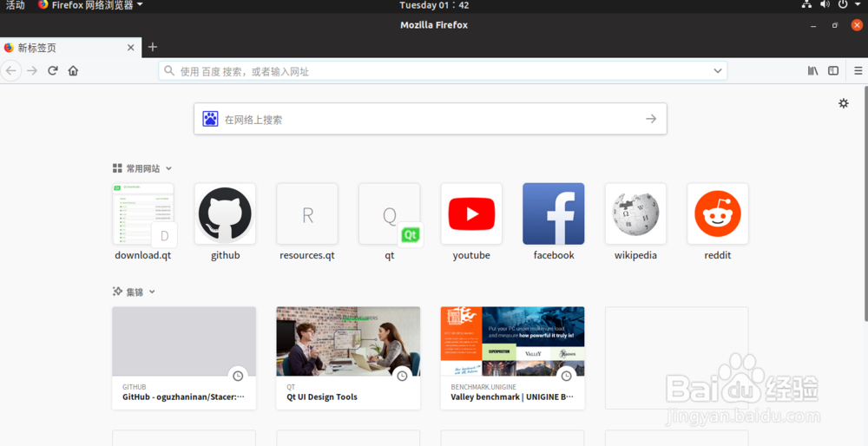
Task: Click the page vertical scrollbar
Action: coord(865,203)
